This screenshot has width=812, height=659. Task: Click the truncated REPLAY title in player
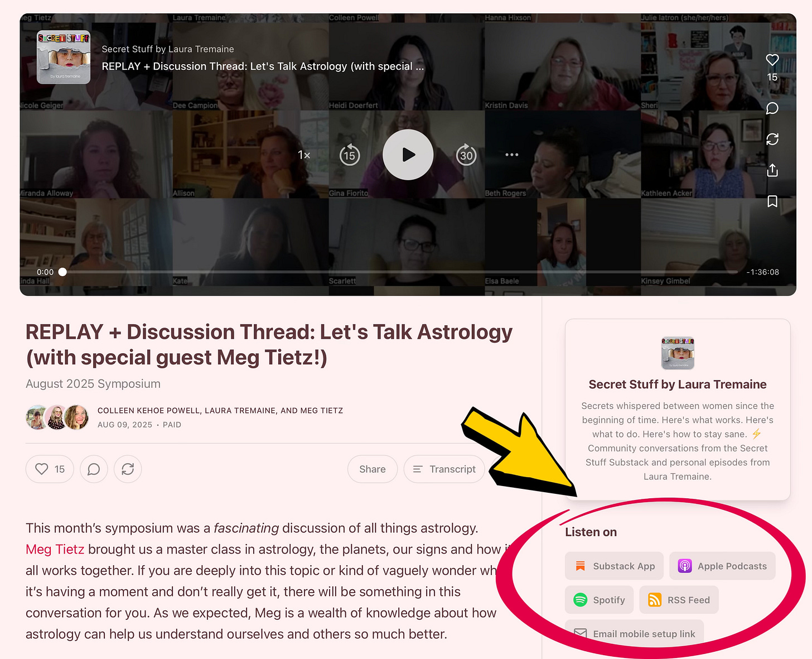(x=263, y=66)
